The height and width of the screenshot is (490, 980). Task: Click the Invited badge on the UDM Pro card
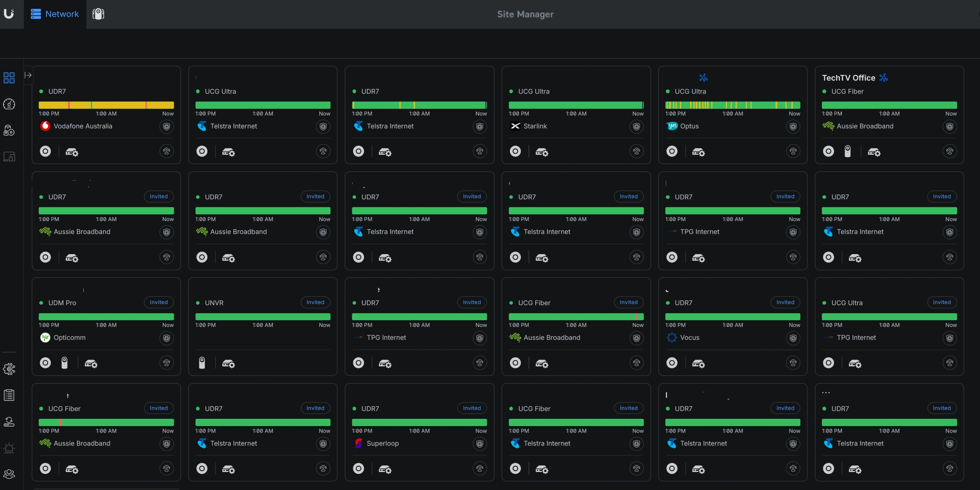pos(158,302)
